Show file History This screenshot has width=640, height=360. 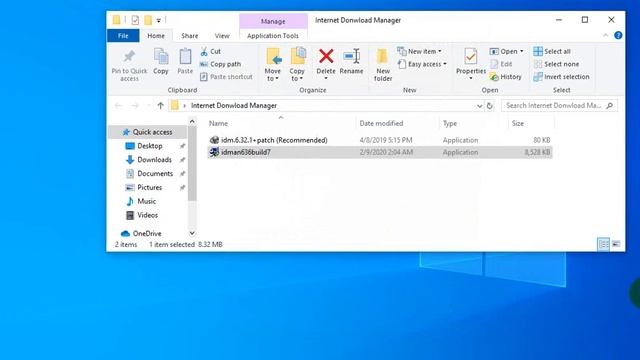506,77
